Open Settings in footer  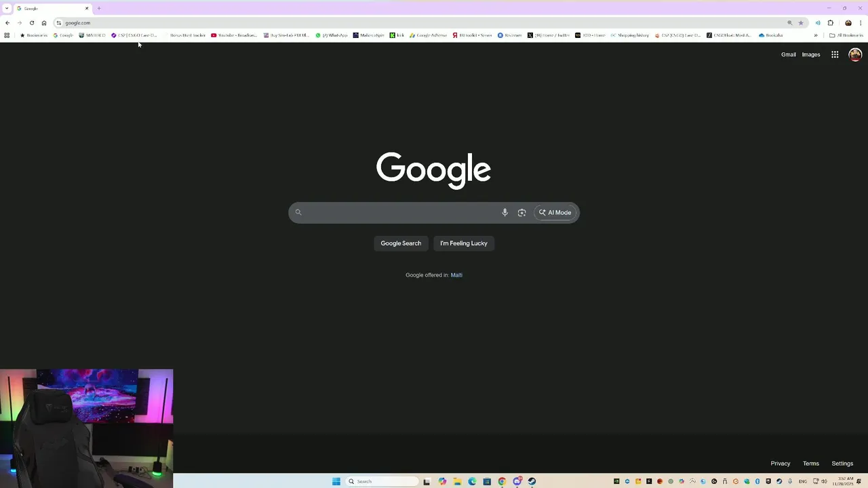point(842,464)
